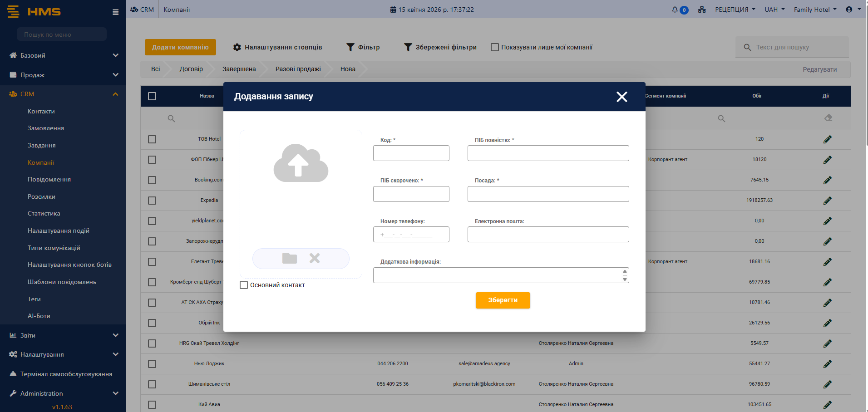
Task: Expand the Family Hotel dropdown
Action: (814, 10)
